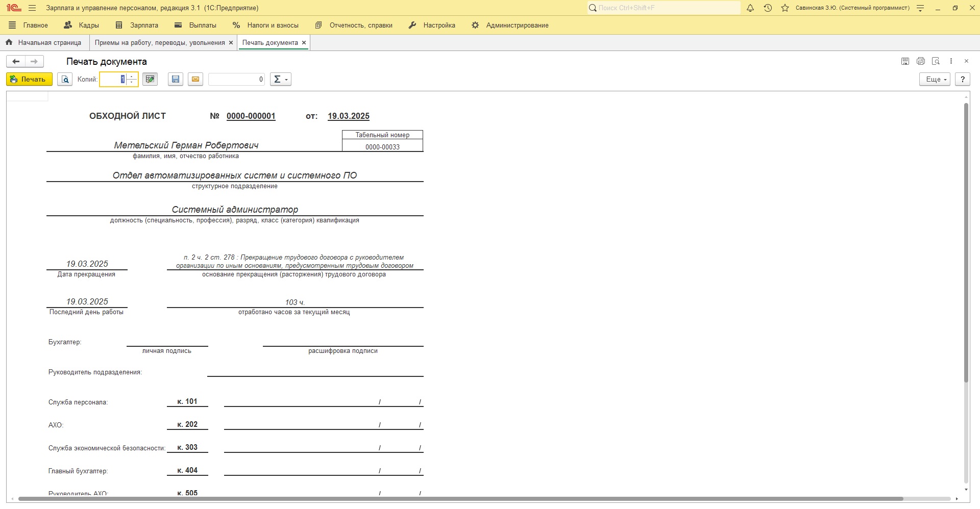
Task: Open the Зарплата section
Action: [x=137, y=25]
